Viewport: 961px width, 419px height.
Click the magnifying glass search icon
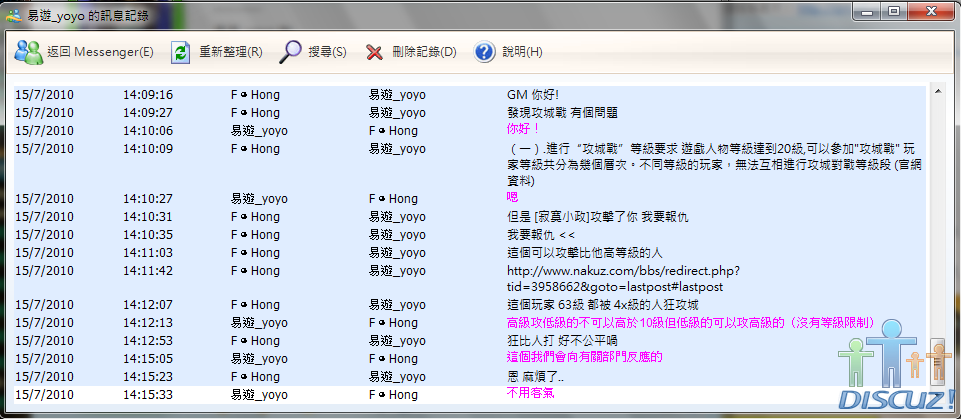pos(289,52)
